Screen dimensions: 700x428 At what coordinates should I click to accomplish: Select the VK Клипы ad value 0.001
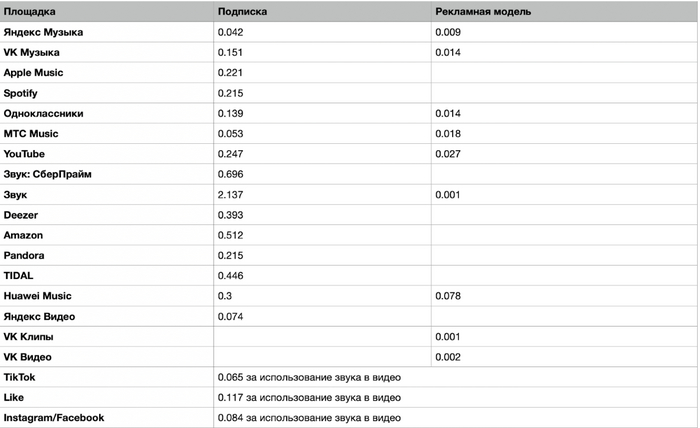click(448, 337)
